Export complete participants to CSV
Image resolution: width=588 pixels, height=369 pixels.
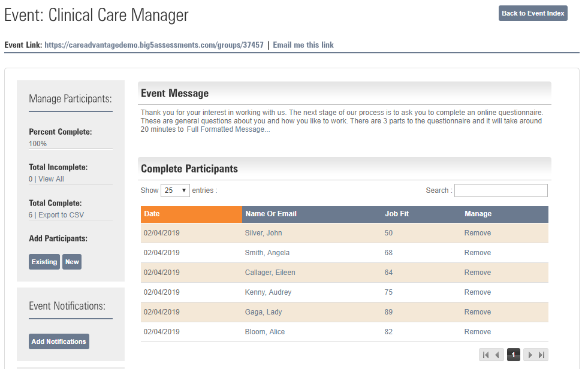[61, 215]
